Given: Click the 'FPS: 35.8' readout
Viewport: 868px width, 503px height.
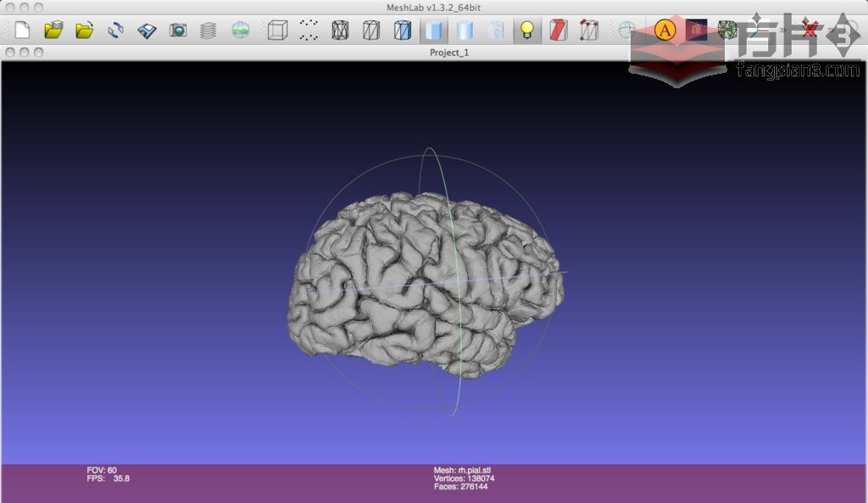Looking at the screenshot, I should click(108, 478).
